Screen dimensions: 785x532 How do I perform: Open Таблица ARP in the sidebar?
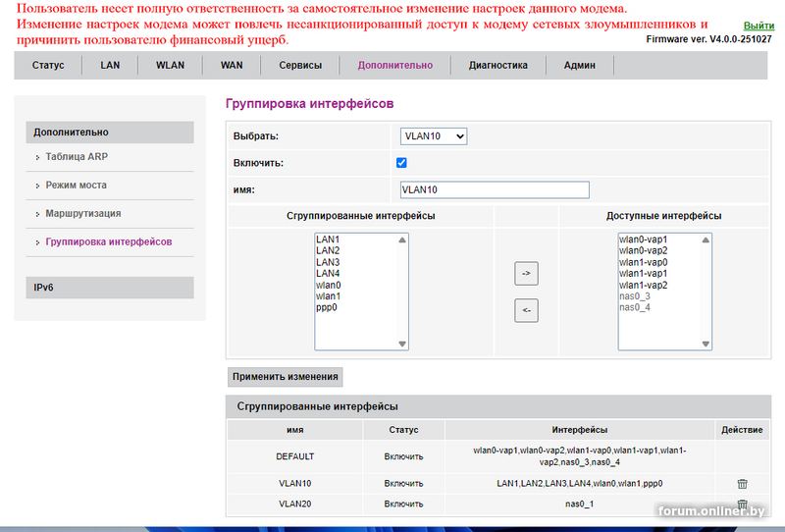77,157
